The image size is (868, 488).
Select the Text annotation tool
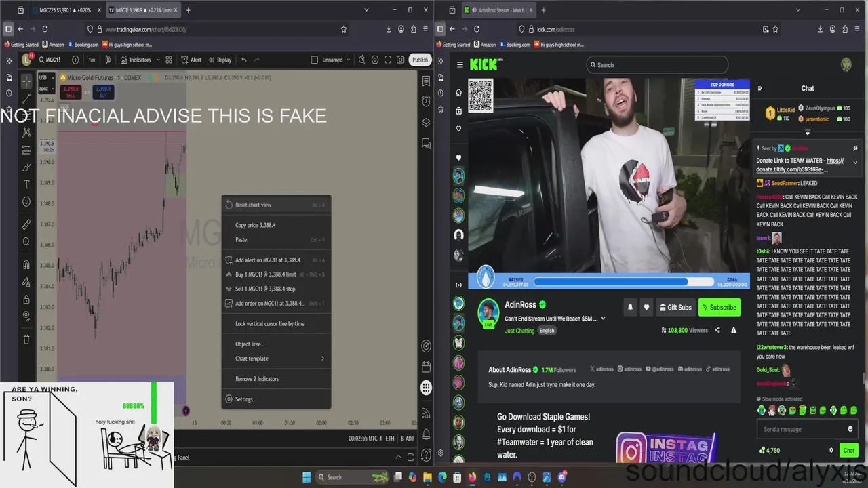tap(26, 184)
